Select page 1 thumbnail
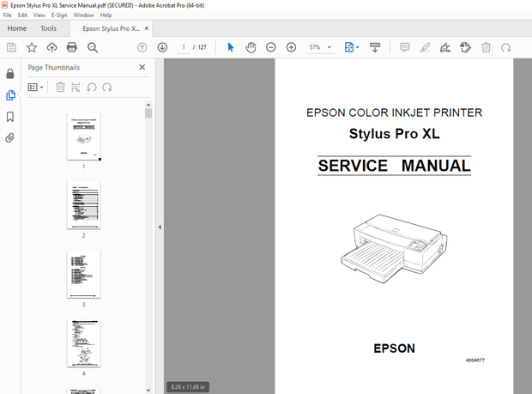 pyautogui.click(x=84, y=136)
